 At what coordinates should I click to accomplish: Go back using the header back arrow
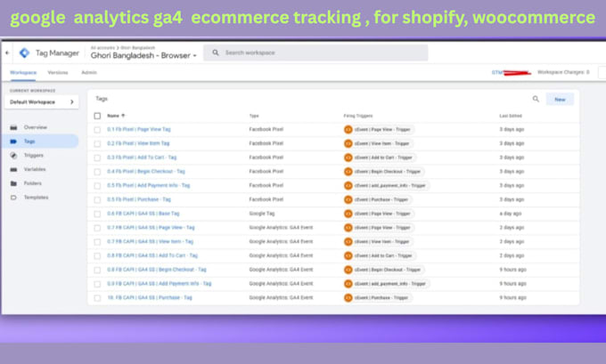[7, 53]
